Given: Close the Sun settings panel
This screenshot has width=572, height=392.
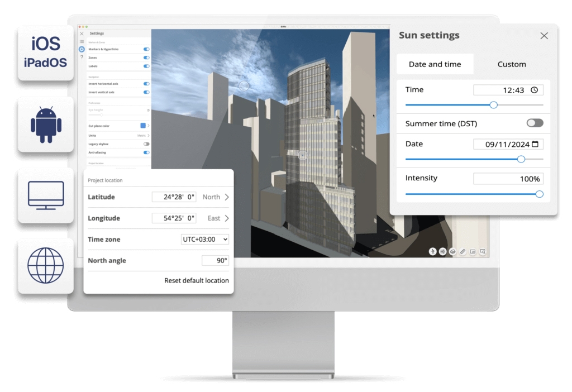Looking at the screenshot, I should click(544, 35).
